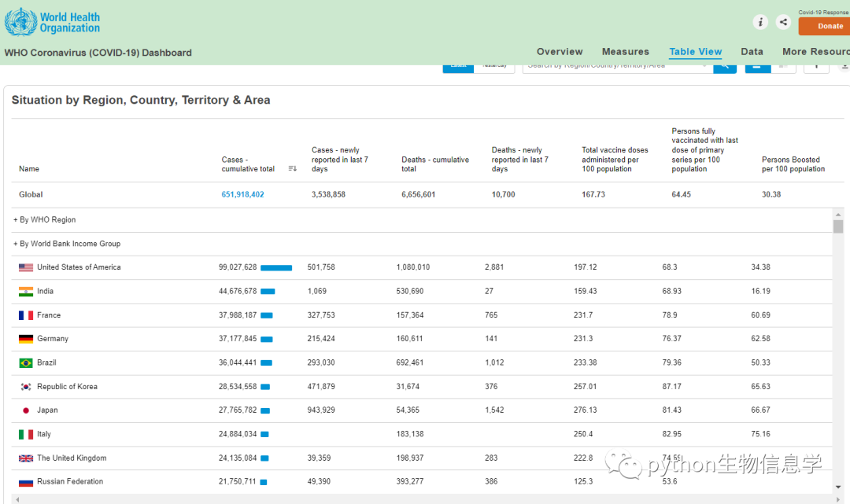This screenshot has height=504, width=850.
Task: Select the Japan country name
Action: tap(47, 410)
